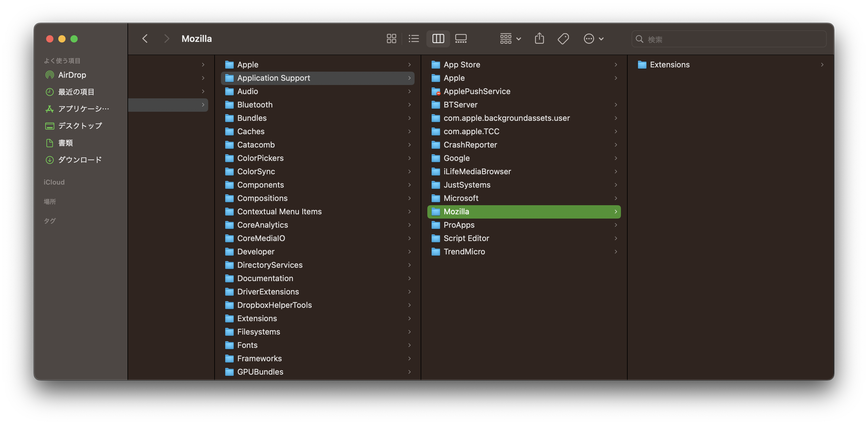
Task: Select the Extensions folder in the last column
Action: click(731, 65)
